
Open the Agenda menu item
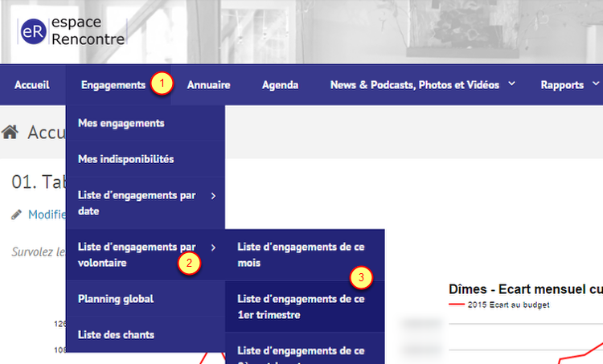[280, 85]
